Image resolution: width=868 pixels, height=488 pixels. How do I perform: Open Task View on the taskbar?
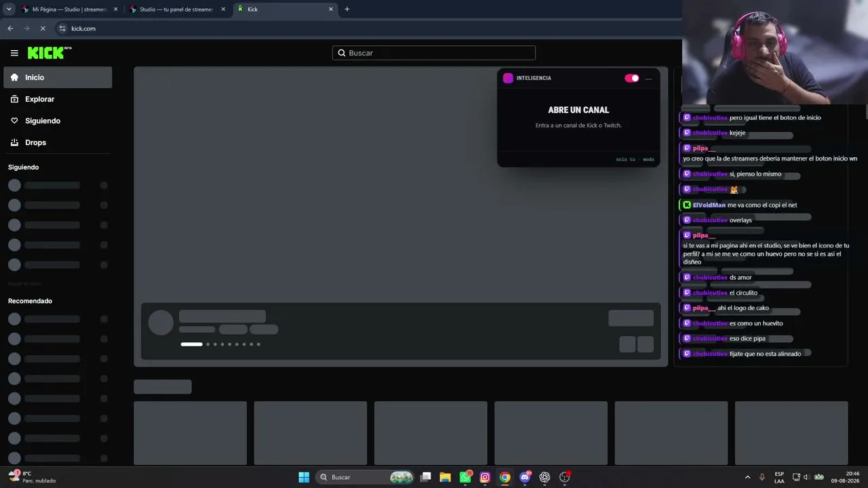(426, 477)
